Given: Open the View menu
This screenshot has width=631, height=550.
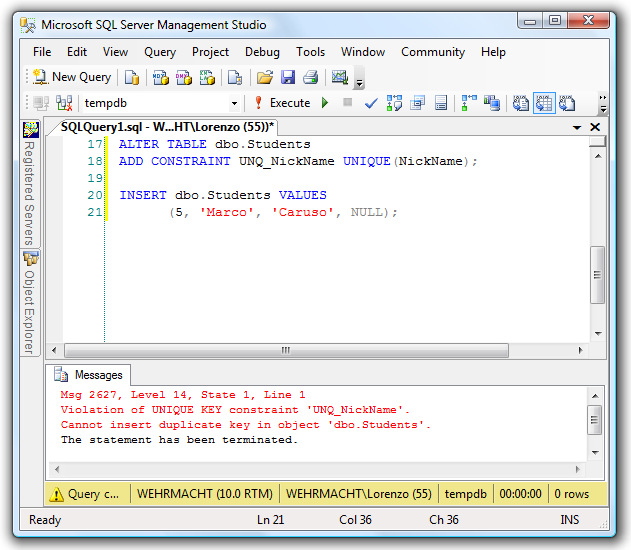Looking at the screenshot, I should 115,52.
